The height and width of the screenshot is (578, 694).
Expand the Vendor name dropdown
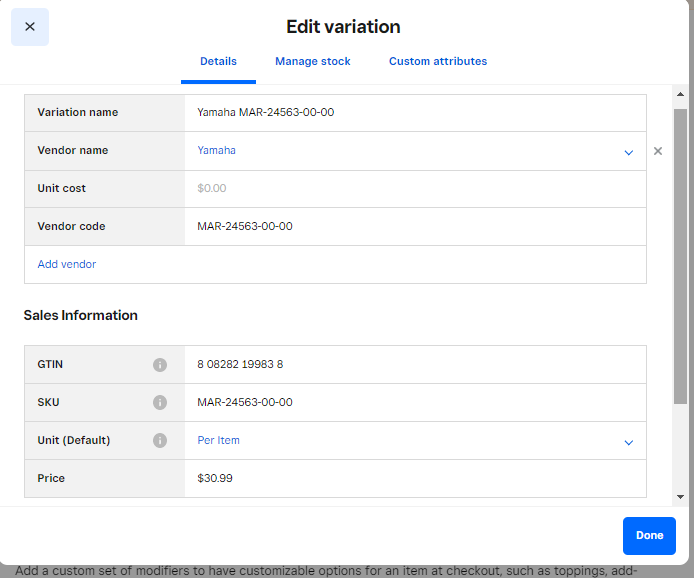[x=628, y=152]
